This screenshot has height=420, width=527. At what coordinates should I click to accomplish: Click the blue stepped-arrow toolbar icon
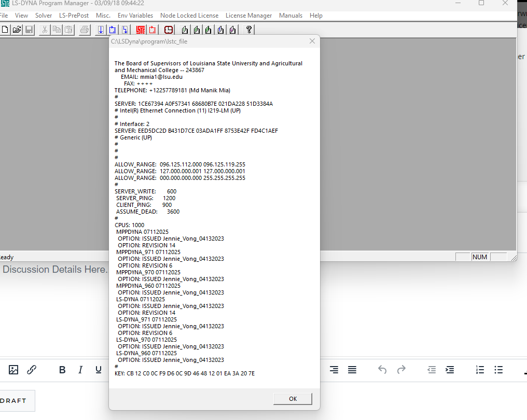click(x=124, y=30)
